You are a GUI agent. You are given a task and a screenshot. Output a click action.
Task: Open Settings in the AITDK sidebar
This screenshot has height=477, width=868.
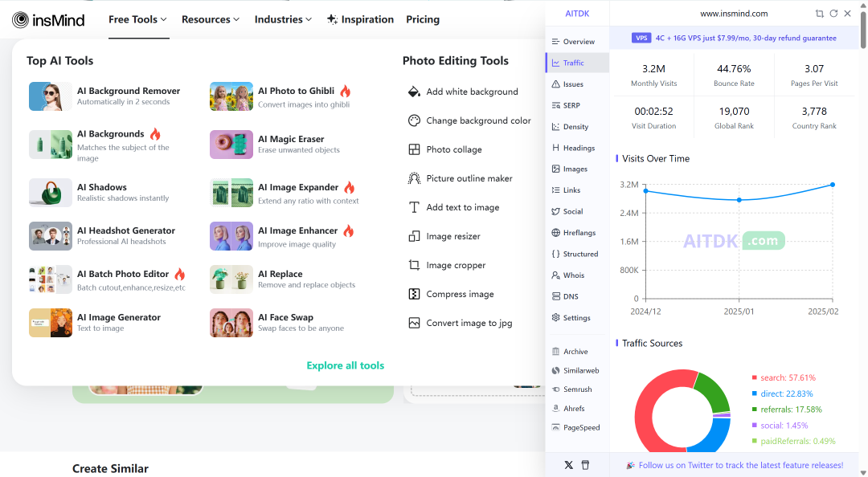point(577,318)
